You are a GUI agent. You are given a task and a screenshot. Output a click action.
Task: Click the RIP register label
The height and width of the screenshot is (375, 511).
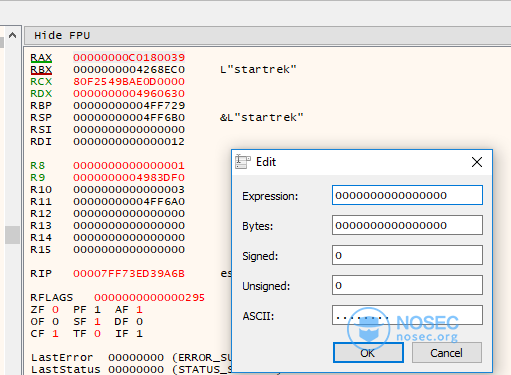pos(41,274)
